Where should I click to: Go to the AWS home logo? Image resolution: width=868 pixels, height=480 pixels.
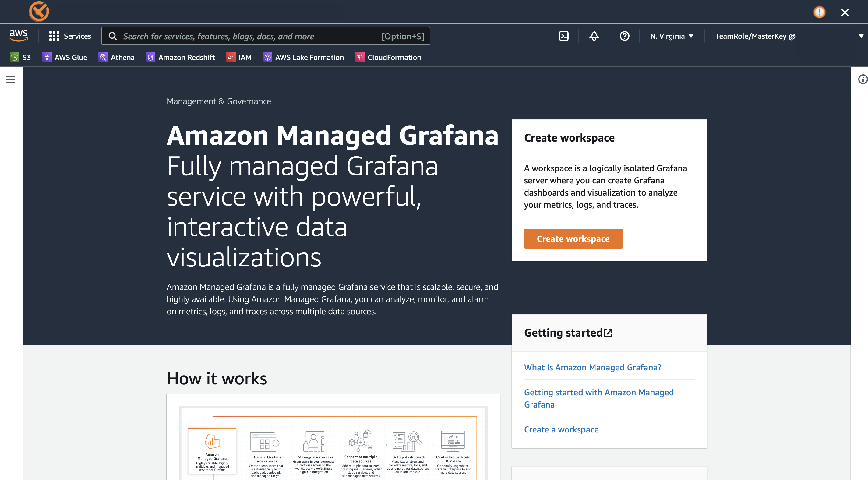tap(19, 36)
